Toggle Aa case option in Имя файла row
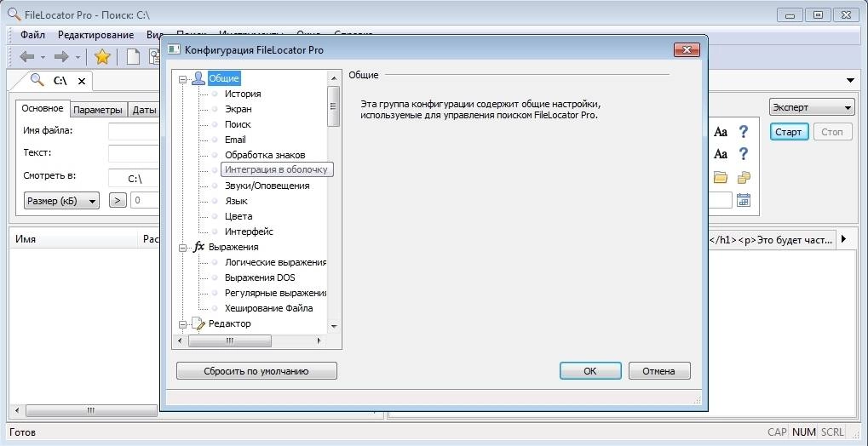Viewport: 868px width, 446px height. 720,132
